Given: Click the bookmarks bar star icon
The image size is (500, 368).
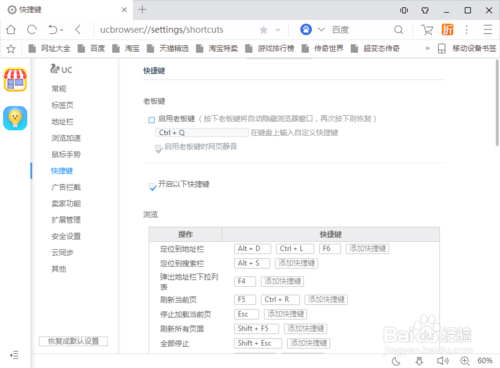Looking at the screenshot, I should [11, 49].
